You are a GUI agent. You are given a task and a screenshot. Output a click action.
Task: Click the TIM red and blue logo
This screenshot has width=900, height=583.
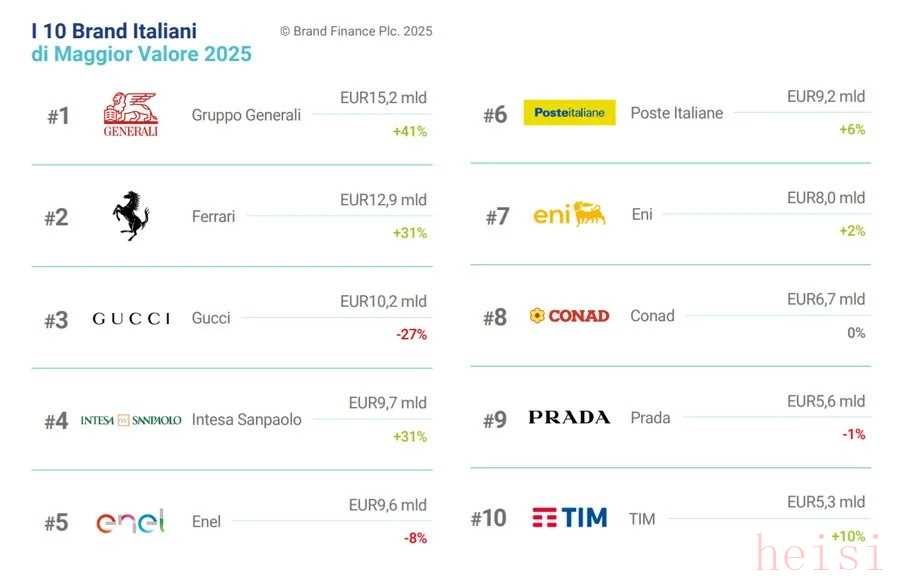point(569,518)
